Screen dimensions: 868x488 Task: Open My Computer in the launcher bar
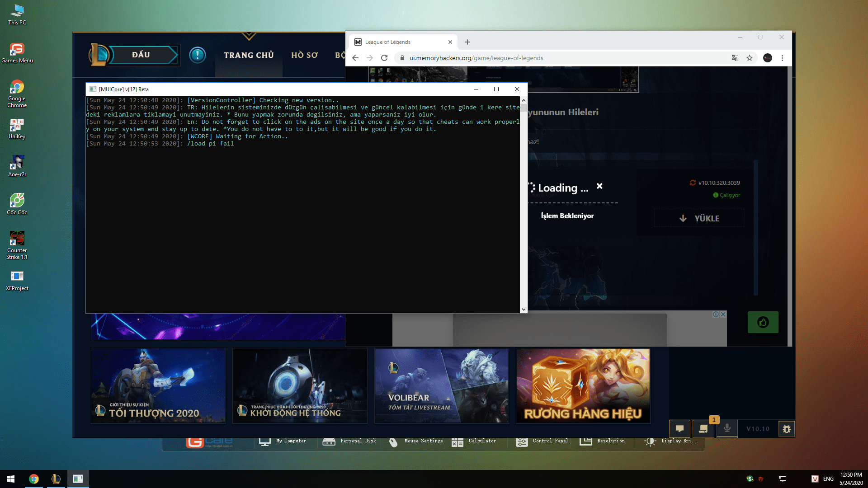[283, 441]
